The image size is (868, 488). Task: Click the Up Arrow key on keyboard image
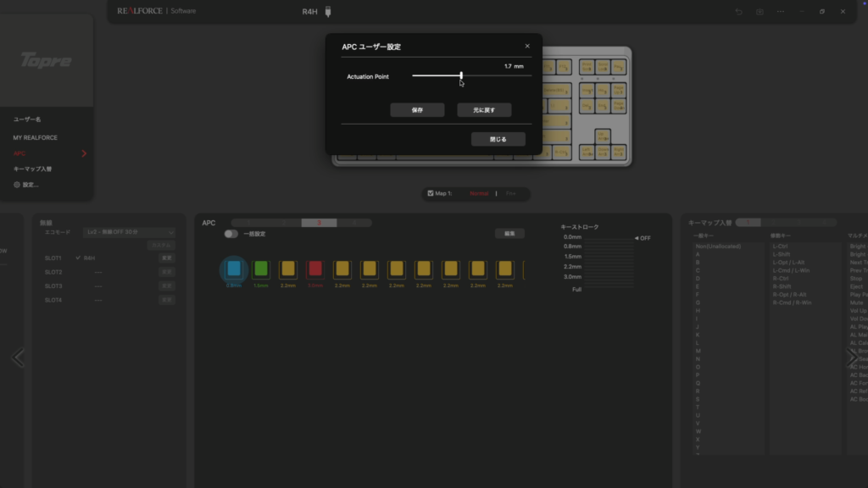(x=601, y=136)
